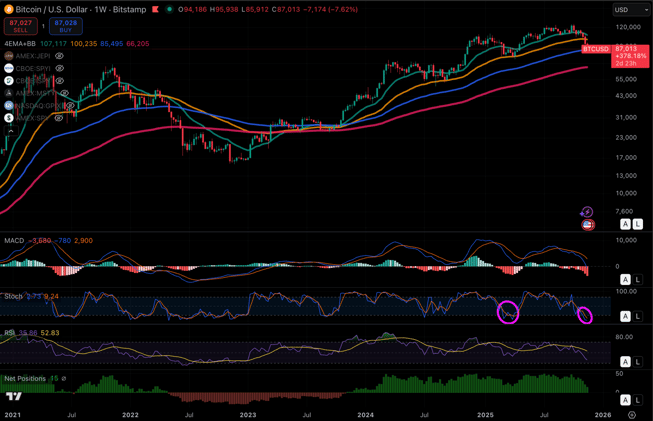This screenshot has height=421, width=653.
Task: Click the Bitcoin symbol logo in header
Action: pyautogui.click(x=8, y=9)
